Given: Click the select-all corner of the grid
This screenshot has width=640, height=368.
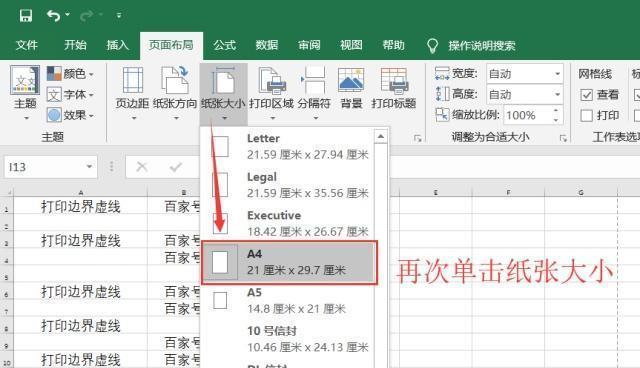Looking at the screenshot, I should click(7, 192).
